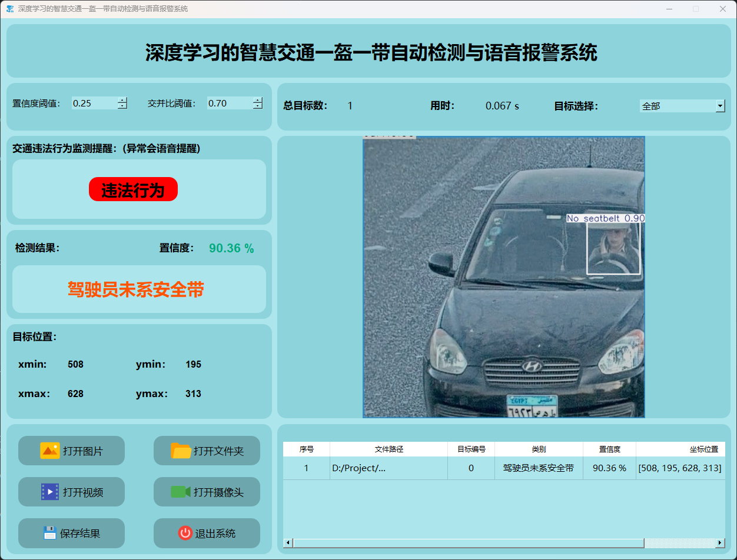Increase the 置信度阈值 with the up arrow
The width and height of the screenshot is (737, 560).
point(122,100)
